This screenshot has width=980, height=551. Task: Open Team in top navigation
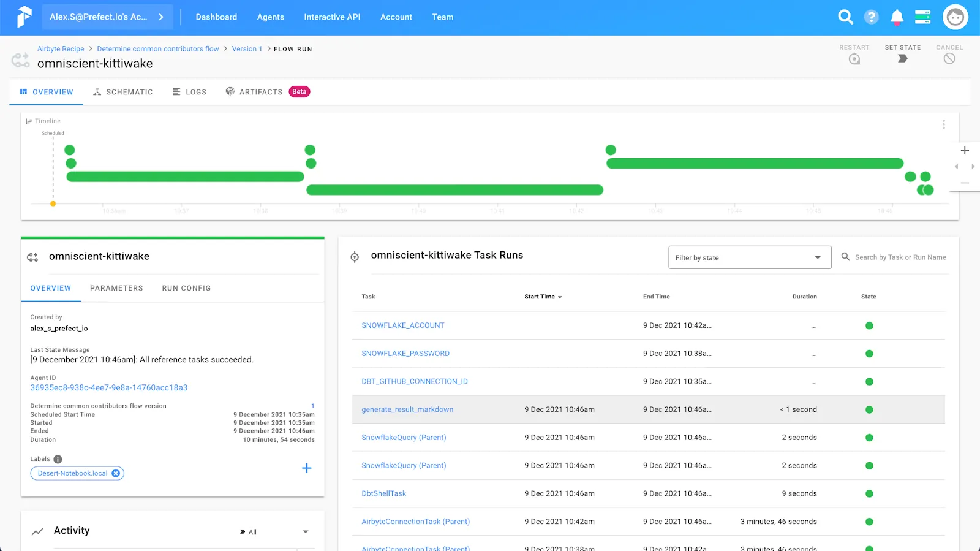coord(443,17)
